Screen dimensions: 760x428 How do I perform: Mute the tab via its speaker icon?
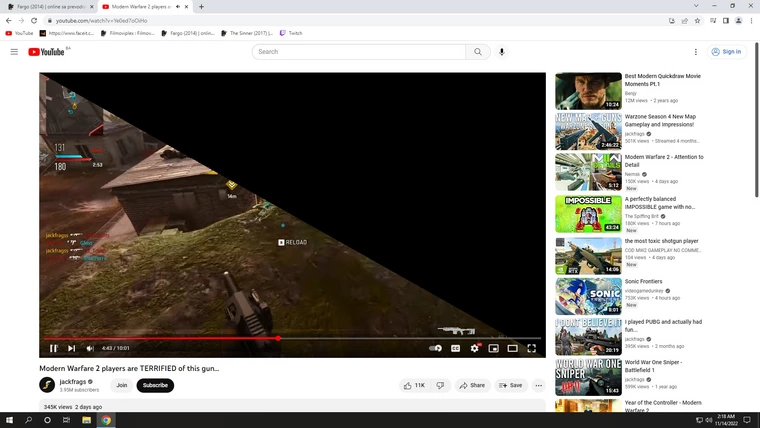(x=178, y=7)
